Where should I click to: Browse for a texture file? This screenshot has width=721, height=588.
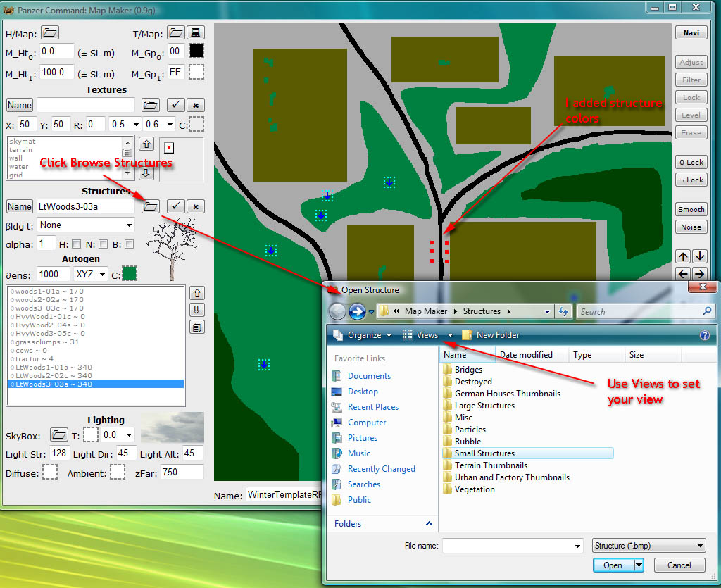click(151, 106)
